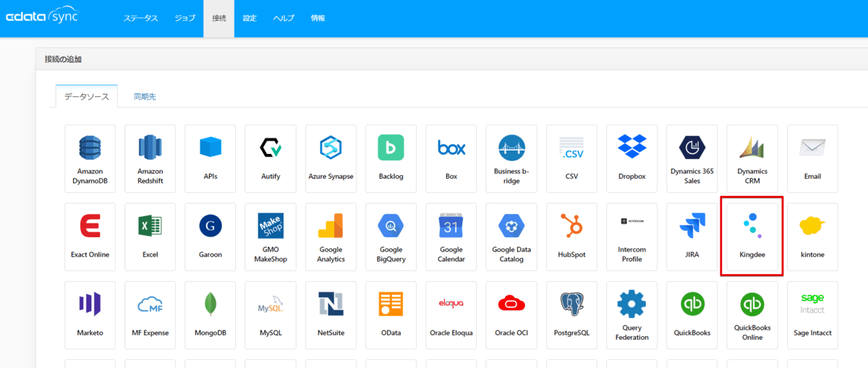Image resolution: width=868 pixels, height=368 pixels.
Task: Choose the Google BigQuery connector
Action: 391,237
